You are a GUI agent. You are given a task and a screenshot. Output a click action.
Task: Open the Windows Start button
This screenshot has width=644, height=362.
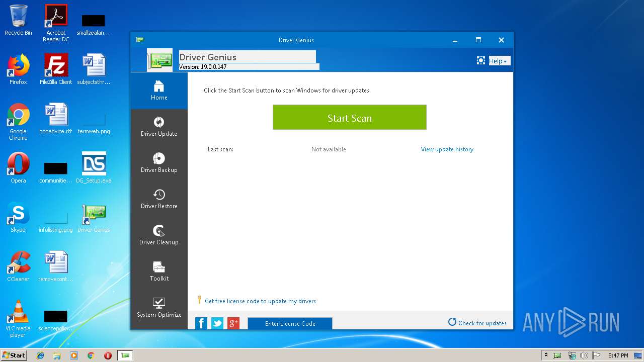tap(14, 355)
